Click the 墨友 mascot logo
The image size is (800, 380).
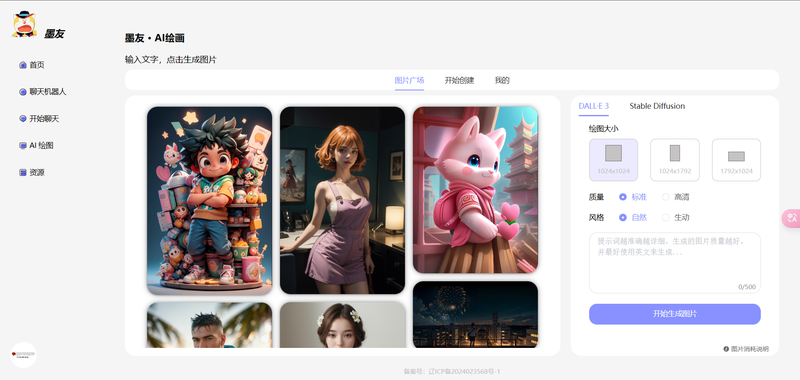[x=24, y=24]
